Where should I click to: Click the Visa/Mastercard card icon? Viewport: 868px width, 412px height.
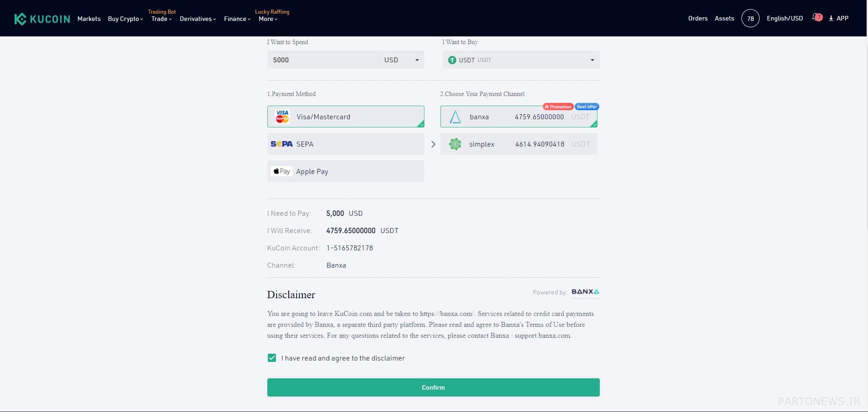[x=282, y=117]
